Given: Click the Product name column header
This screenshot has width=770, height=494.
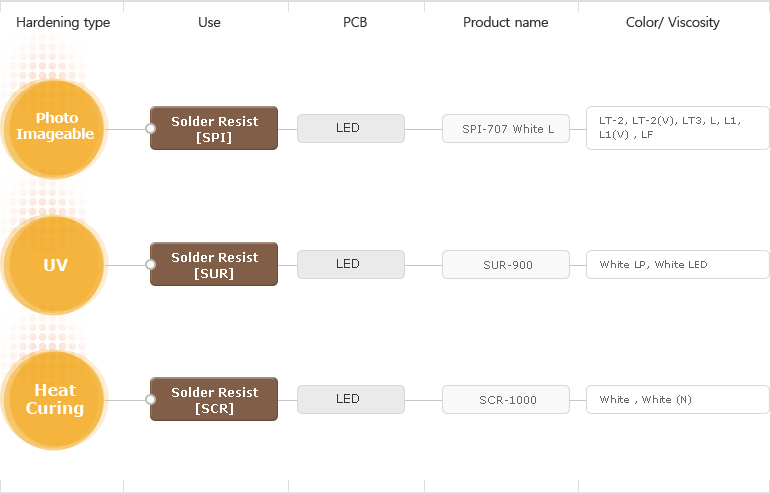Looking at the screenshot, I should pos(505,23).
